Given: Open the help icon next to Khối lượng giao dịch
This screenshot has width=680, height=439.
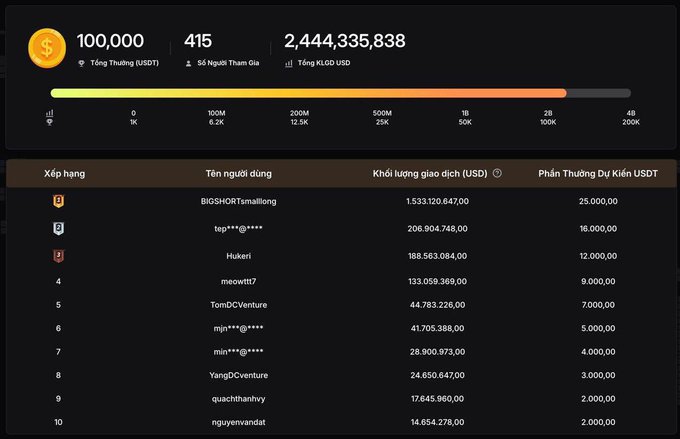Looking at the screenshot, I should 497,173.
